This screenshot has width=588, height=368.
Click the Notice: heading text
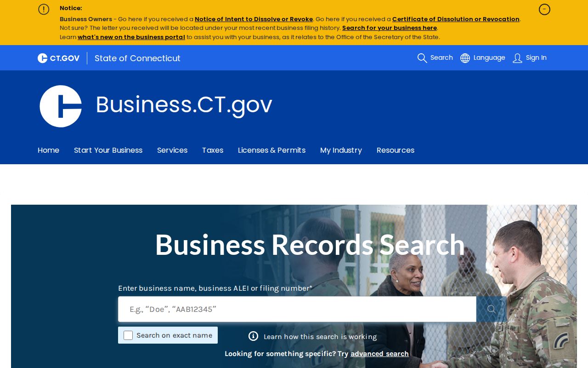71,8
